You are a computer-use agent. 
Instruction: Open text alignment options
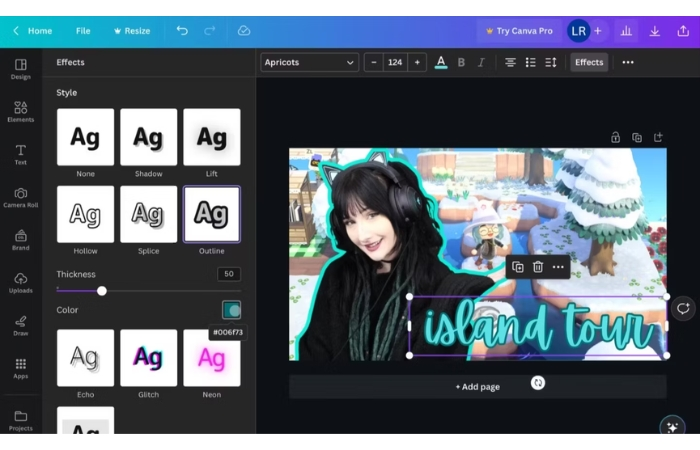(x=510, y=62)
